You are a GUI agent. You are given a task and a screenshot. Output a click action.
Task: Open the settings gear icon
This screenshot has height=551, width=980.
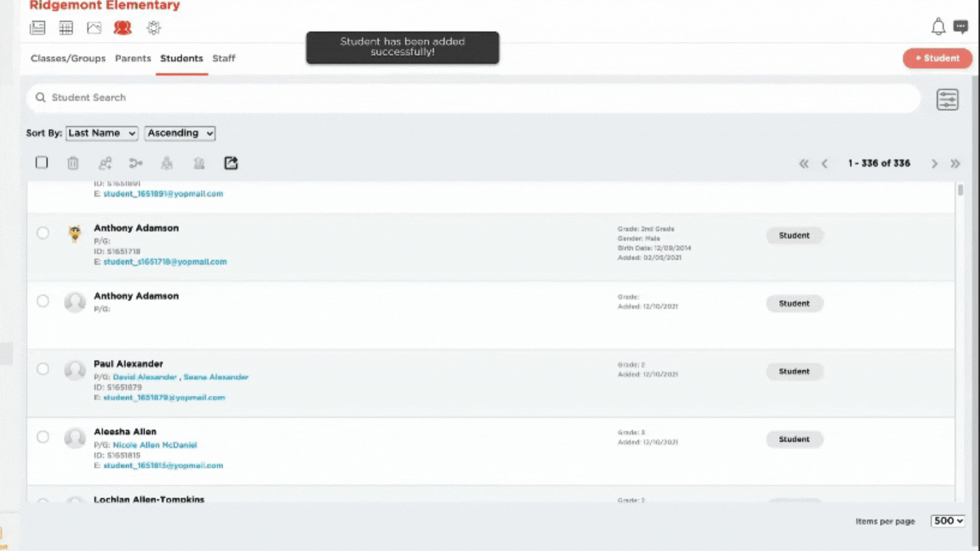154,28
